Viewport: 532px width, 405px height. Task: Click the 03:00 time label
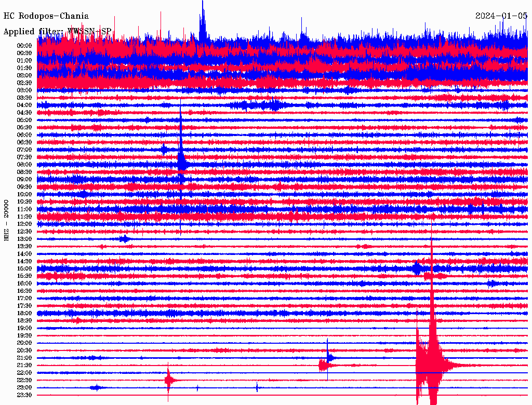coord(24,90)
